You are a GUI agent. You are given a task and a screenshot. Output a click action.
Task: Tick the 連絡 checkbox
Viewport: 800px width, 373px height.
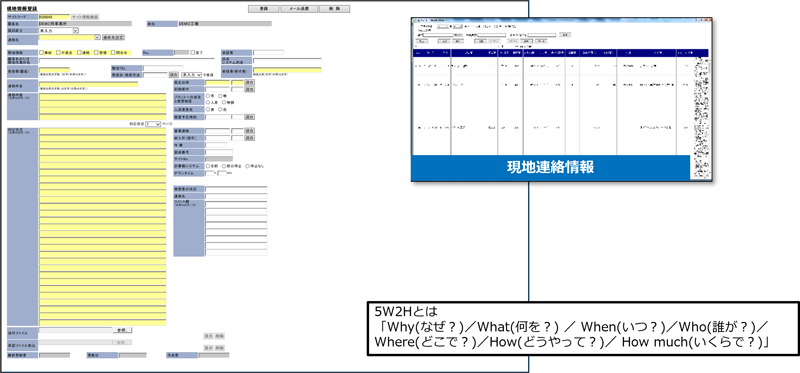pyautogui.click(x=79, y=53)
